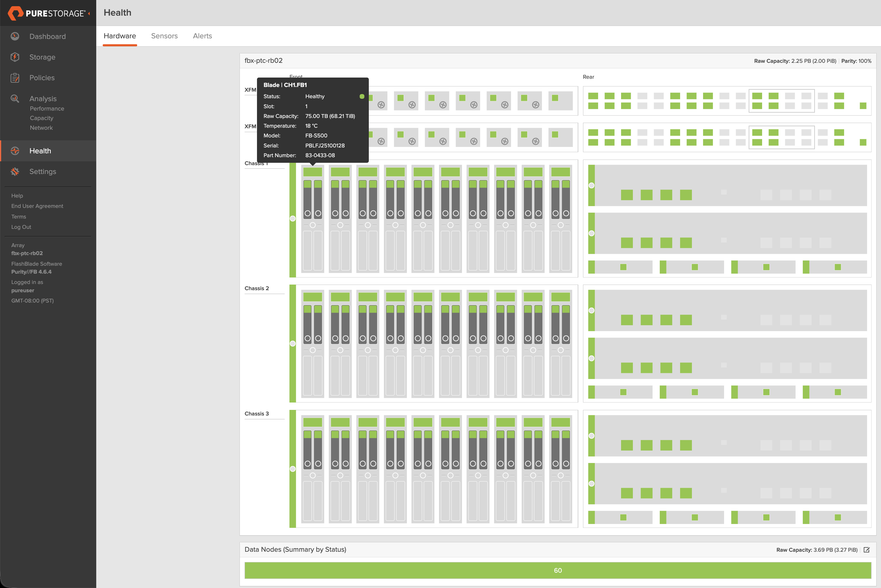Open the End User Agreement link

pos(37,206)
